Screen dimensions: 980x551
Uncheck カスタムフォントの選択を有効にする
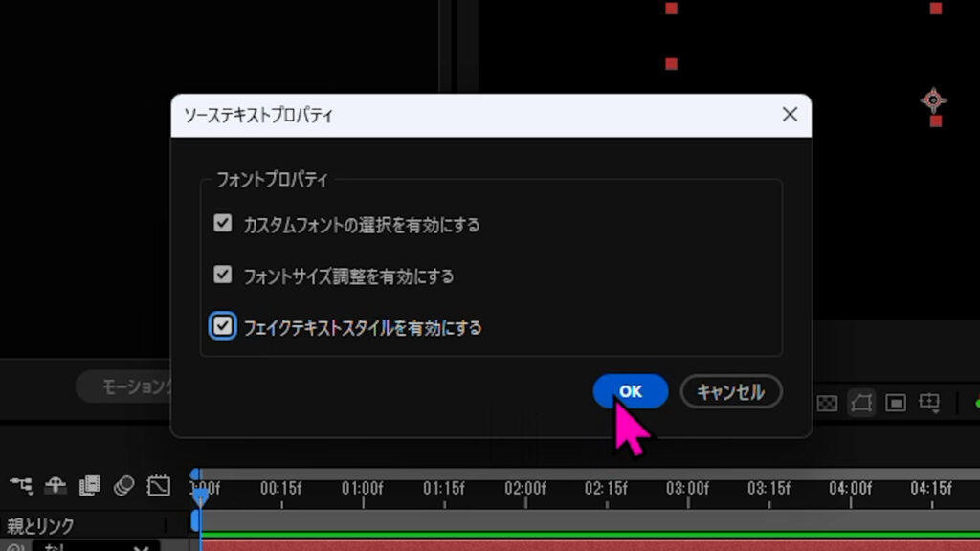(x=223, y=224)
